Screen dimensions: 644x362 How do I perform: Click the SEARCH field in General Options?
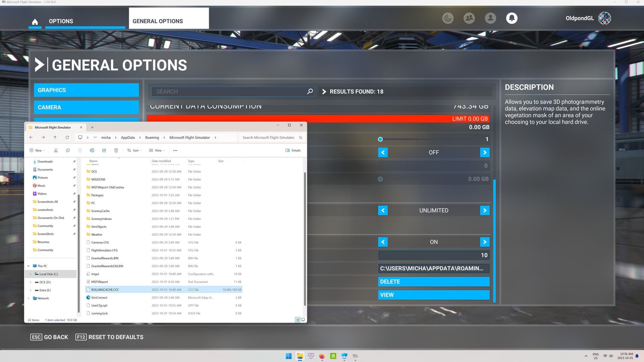pyautogui.click(x=233, y=92)
